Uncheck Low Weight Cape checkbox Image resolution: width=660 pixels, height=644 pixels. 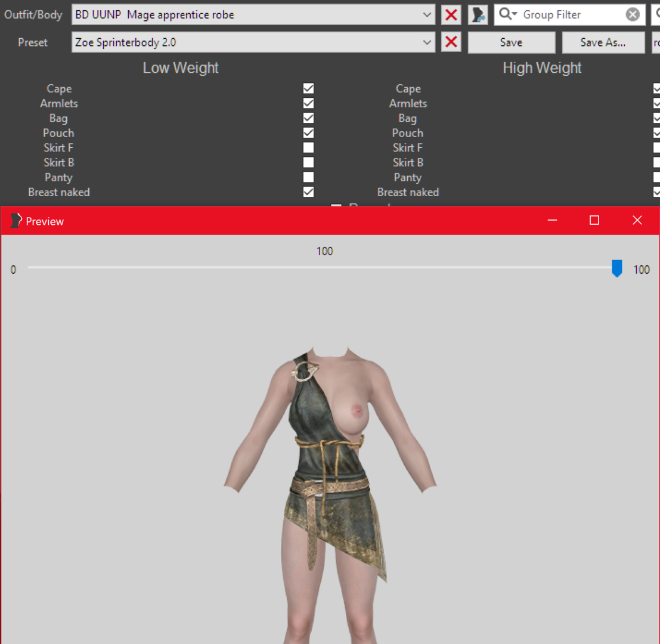pos(308,88)
